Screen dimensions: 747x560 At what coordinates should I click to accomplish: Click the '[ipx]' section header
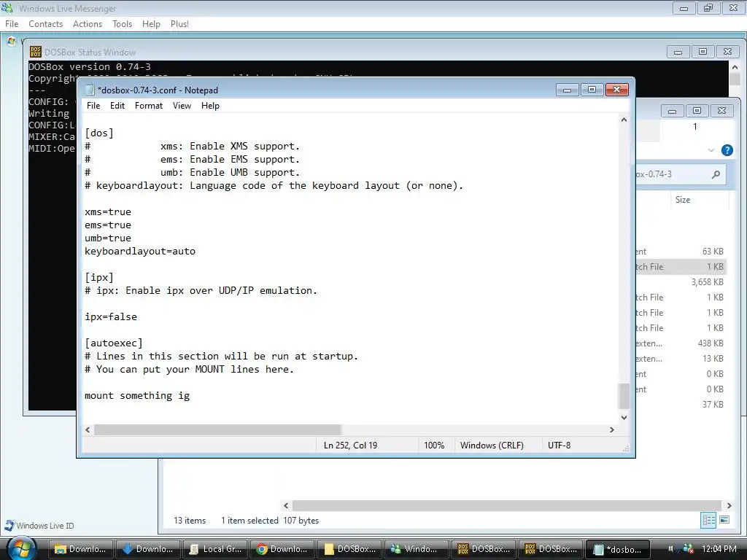tap(99, 277)
